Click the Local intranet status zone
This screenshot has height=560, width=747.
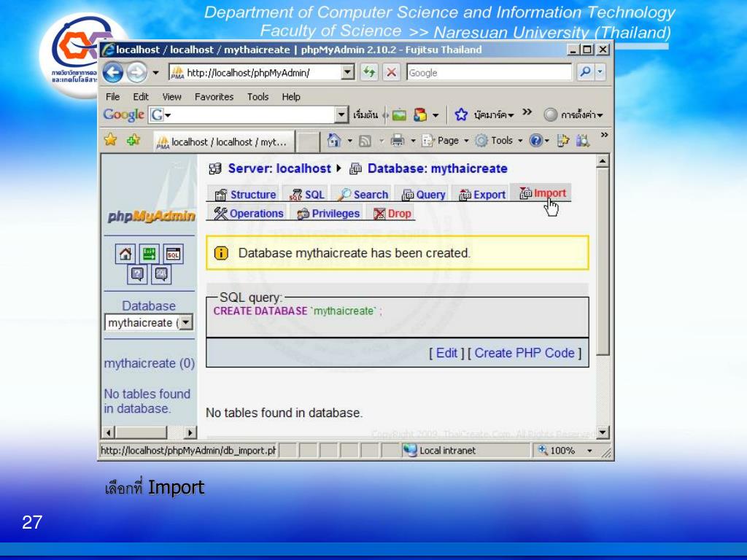(439, 450)
